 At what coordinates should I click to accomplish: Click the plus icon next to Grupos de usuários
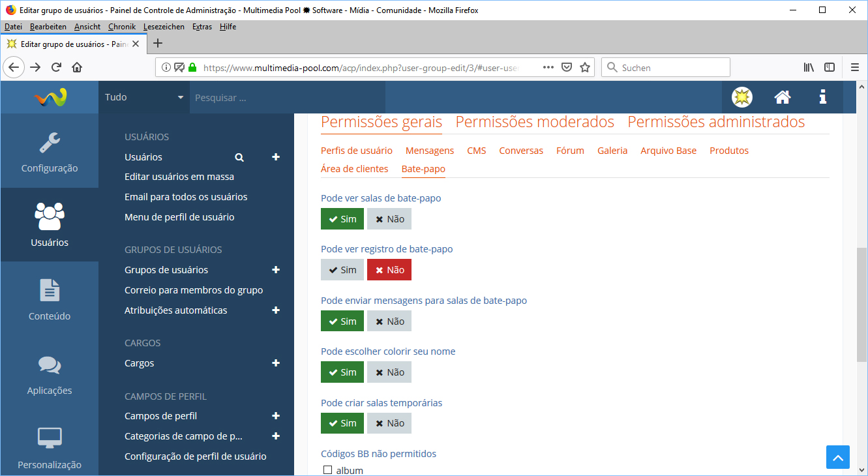pyautogui.click(x=276, y=270)
